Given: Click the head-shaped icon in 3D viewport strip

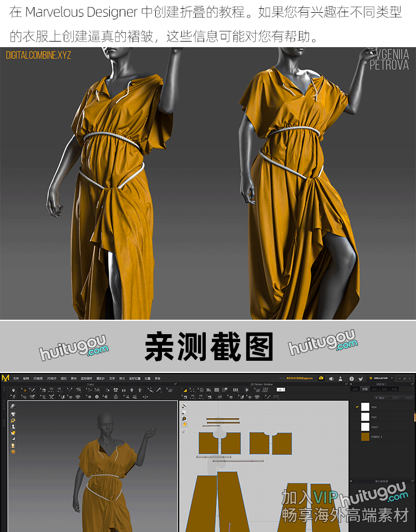Looking at the screenshot, I should pos(13,446).
